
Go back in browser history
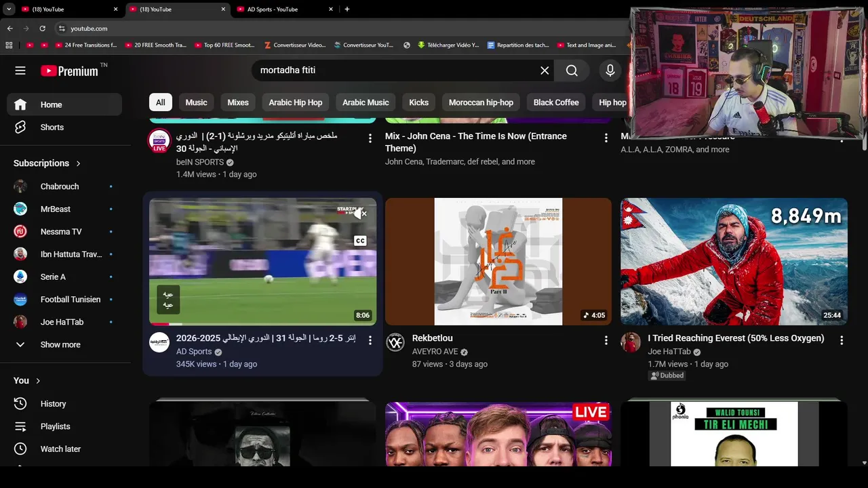pos(9,28)
